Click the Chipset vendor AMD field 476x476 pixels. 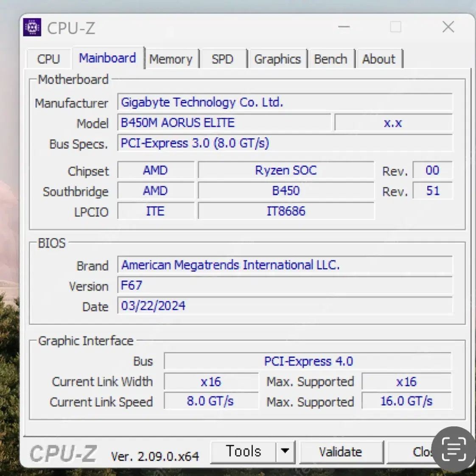point(155,170)
